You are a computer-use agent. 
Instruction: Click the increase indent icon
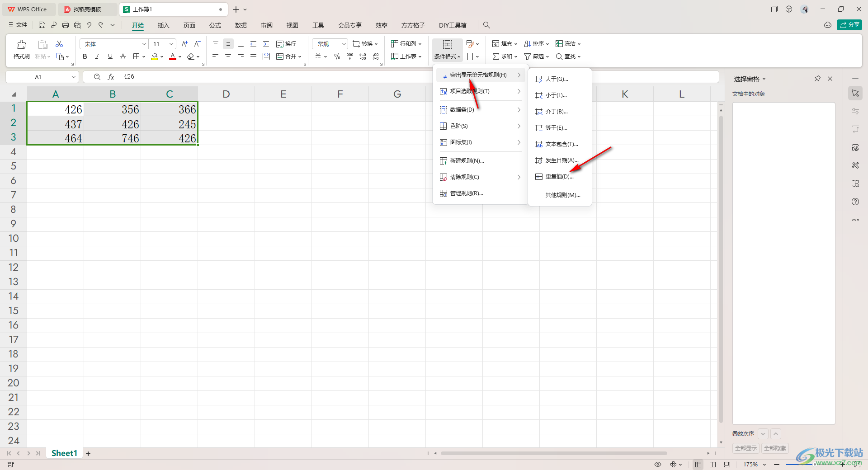tap(266, 44)
